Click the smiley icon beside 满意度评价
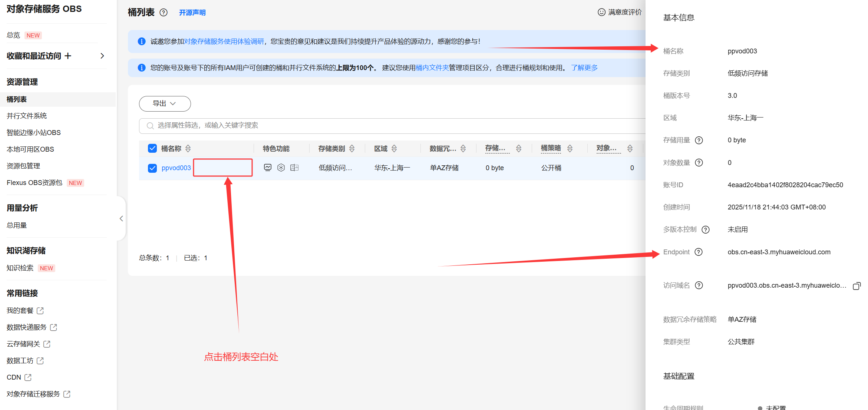 (x=601, y=12)
